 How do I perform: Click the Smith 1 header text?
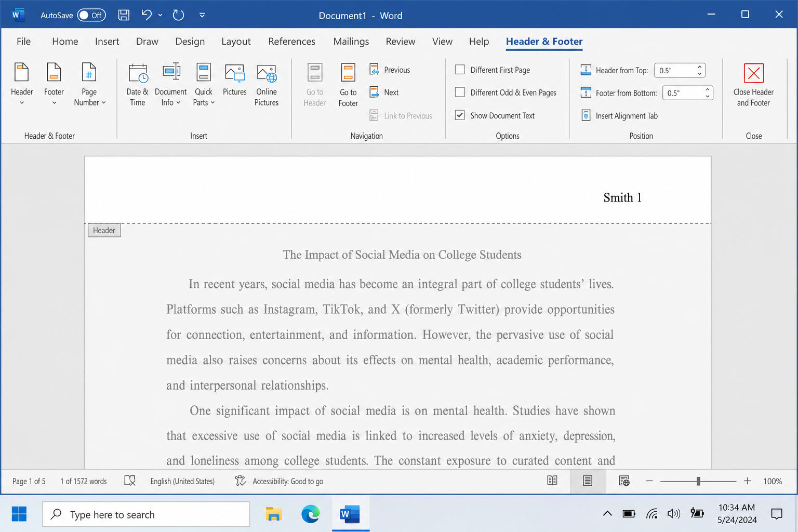pyautogui.click(x=622, y=197)
